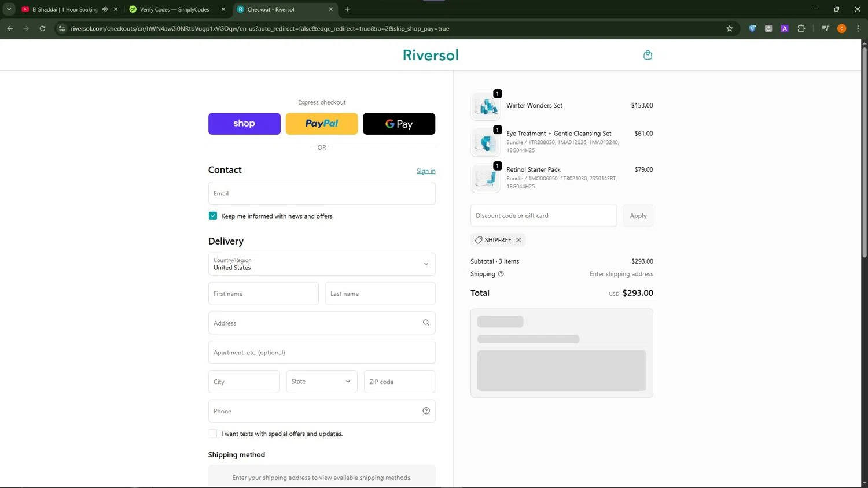This screenshot has height=488, width=868.
Task: Open the orange profile avatar
Action: (842, 28)
